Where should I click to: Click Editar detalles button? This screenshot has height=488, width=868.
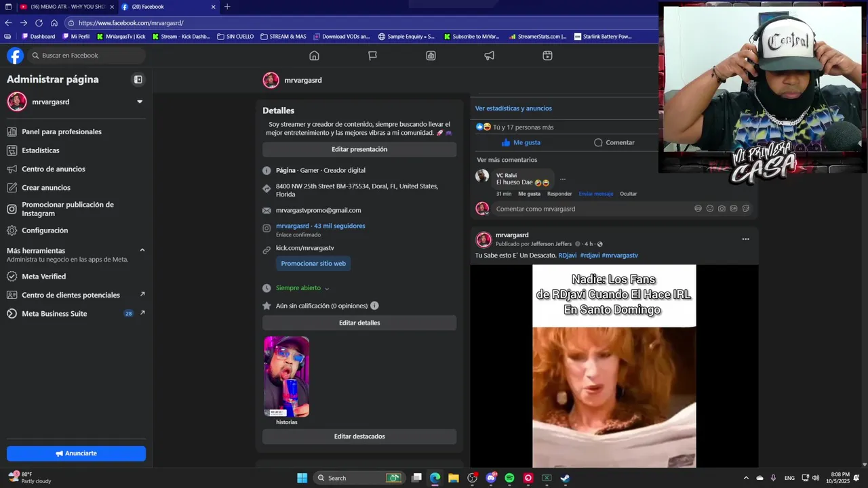coord(359,323)
